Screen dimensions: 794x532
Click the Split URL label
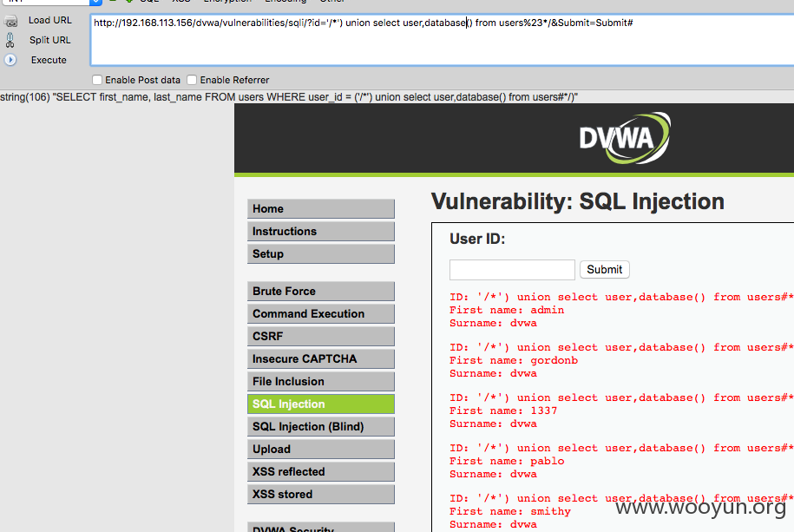pyautogui.click(x=50, y=40)
